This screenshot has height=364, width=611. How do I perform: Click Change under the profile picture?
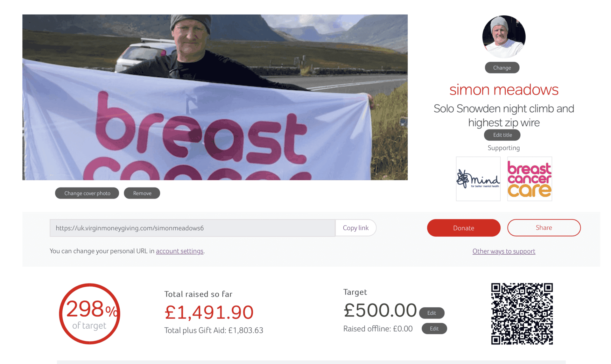(502, 68)
